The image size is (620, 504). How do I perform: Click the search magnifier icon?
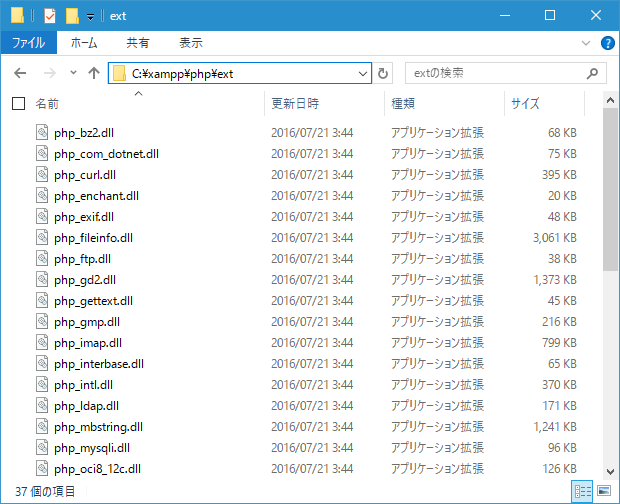[592, 73]
